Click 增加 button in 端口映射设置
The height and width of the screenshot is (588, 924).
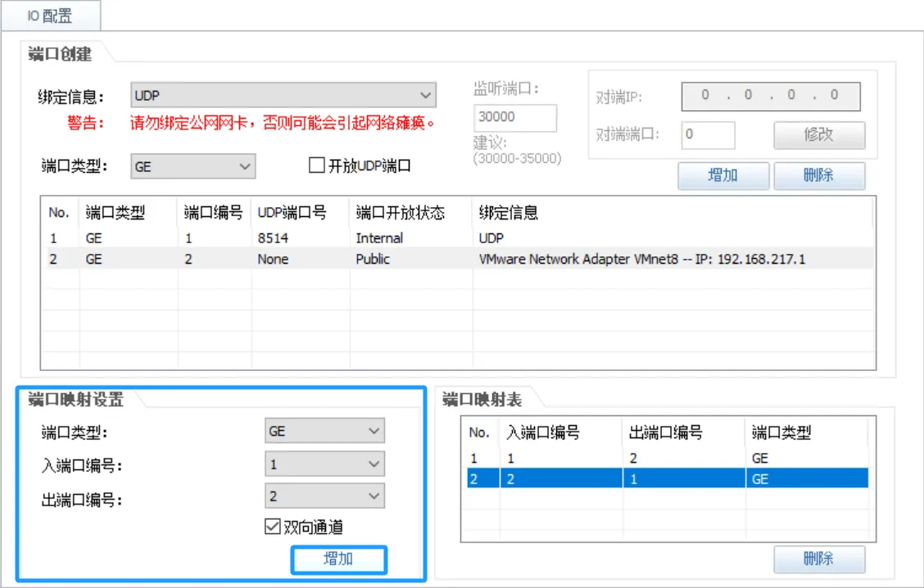338,559
